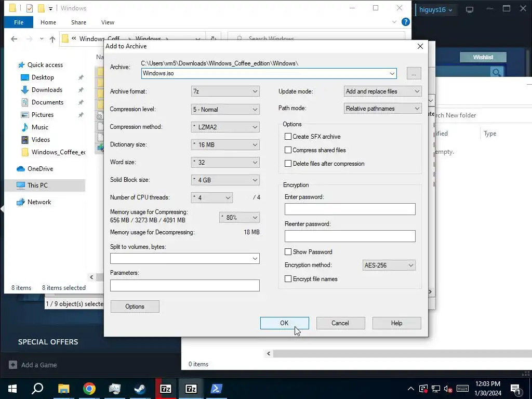
Task: Show hidden system tray icons
Action: 410,389
